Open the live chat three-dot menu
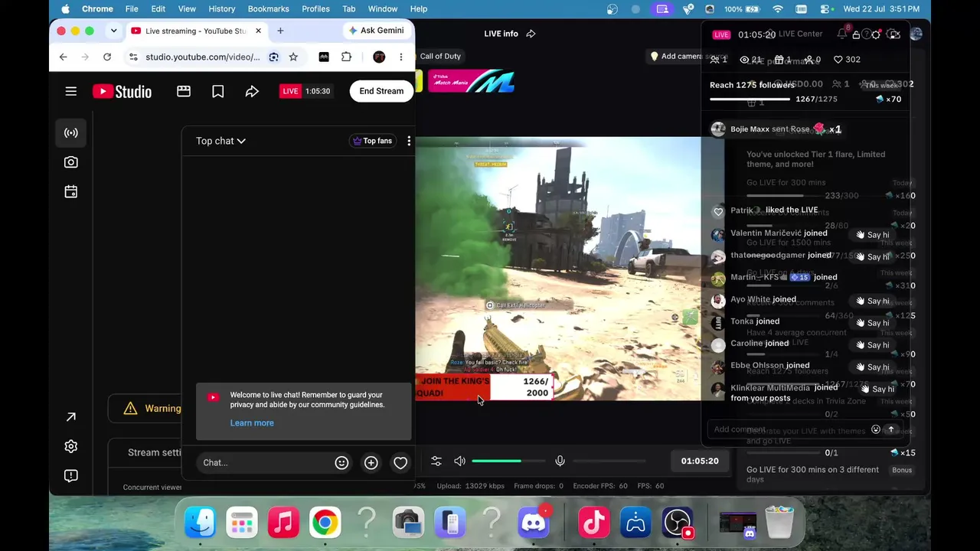980x551 pixels. tap(409, 141)
